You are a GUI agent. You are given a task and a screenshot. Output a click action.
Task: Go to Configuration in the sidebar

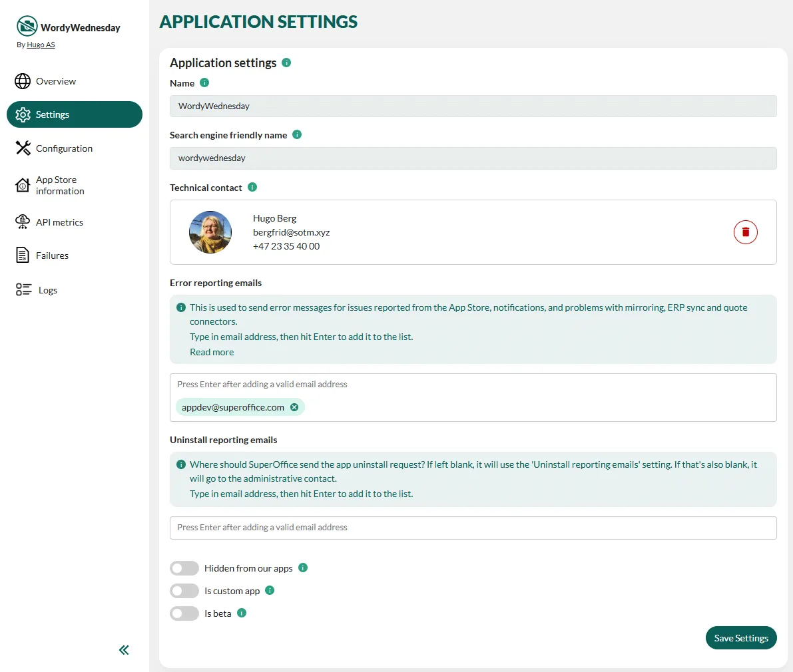[64, 148]
